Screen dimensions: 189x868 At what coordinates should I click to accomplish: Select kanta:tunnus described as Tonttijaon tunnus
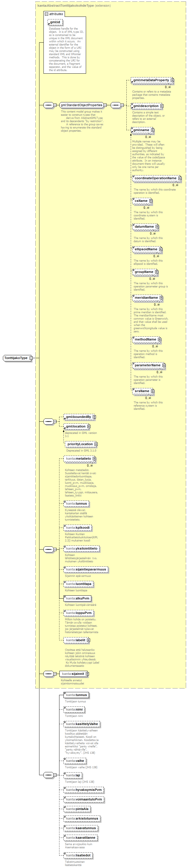pyautogui.click(x=77, y=695)
